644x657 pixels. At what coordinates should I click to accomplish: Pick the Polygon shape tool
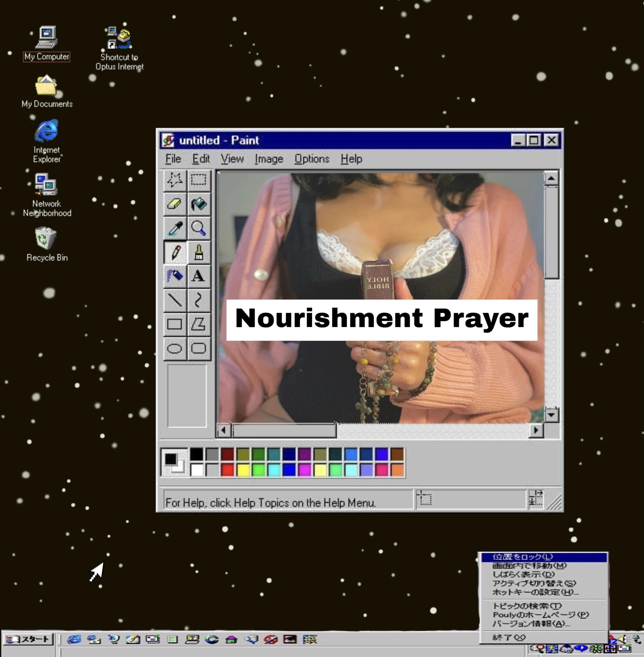pos(199,324)
